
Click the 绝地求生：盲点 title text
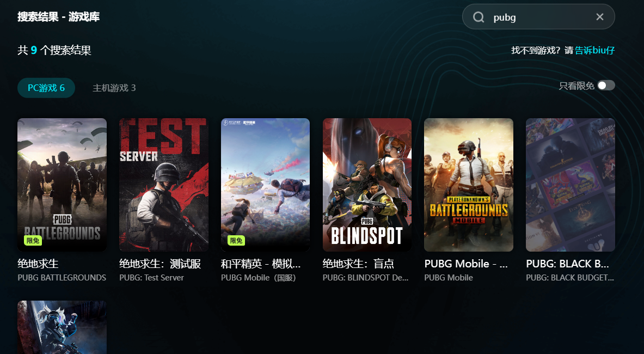(x=358, y=264)
